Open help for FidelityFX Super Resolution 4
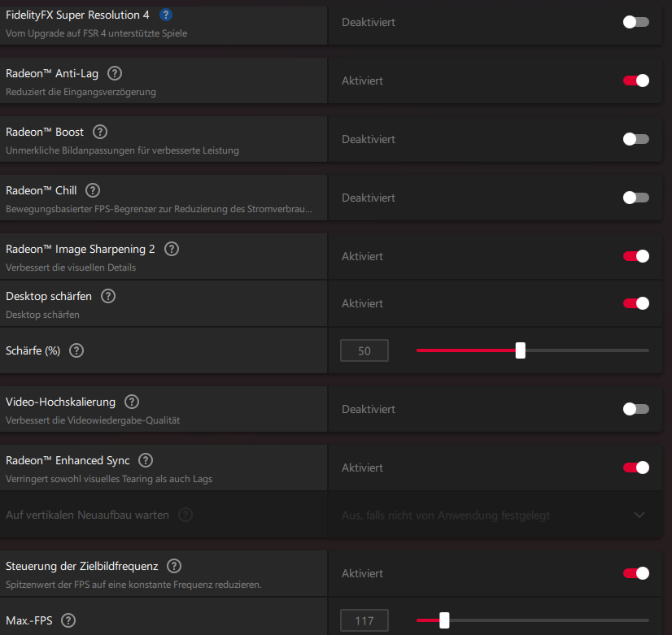This screenshot has height=635, width=672. point(166,15)
